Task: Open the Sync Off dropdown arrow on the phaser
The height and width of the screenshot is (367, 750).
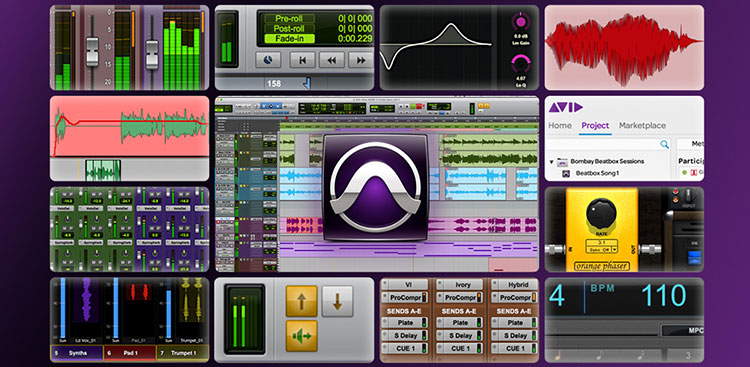Action: pyautogui.click(x=614, y=249)
